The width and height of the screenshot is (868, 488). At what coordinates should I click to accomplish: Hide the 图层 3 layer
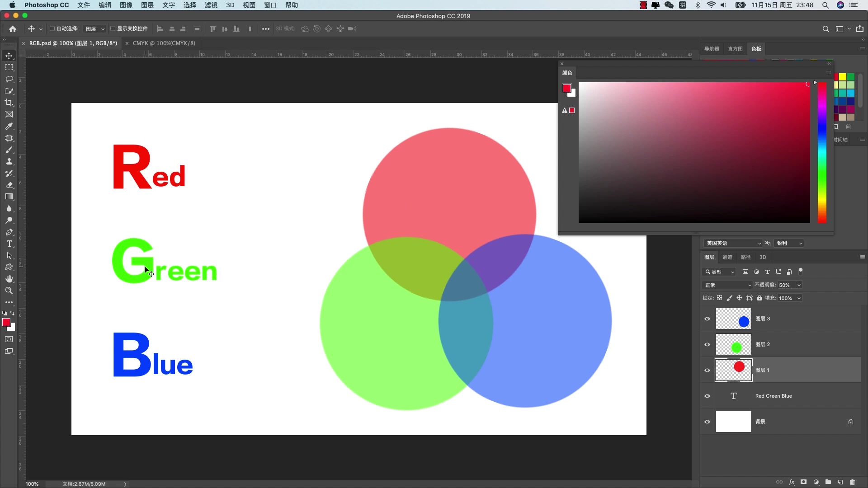point(707,319)
